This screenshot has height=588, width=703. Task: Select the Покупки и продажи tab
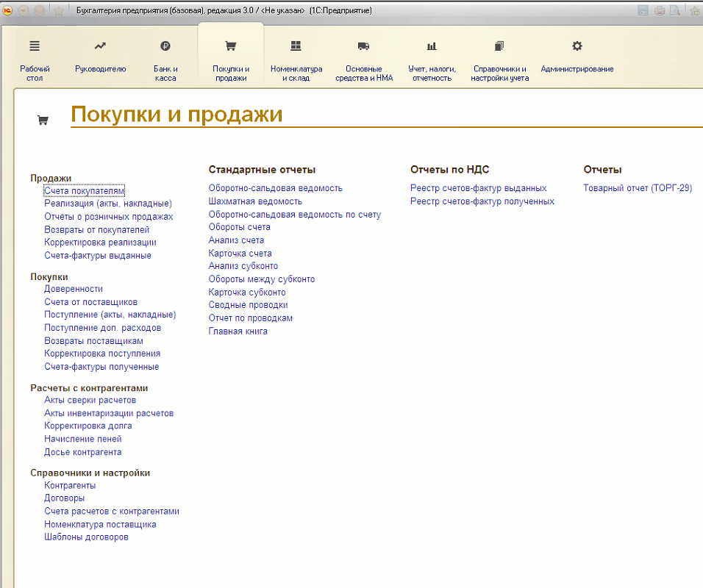point(231,59)
